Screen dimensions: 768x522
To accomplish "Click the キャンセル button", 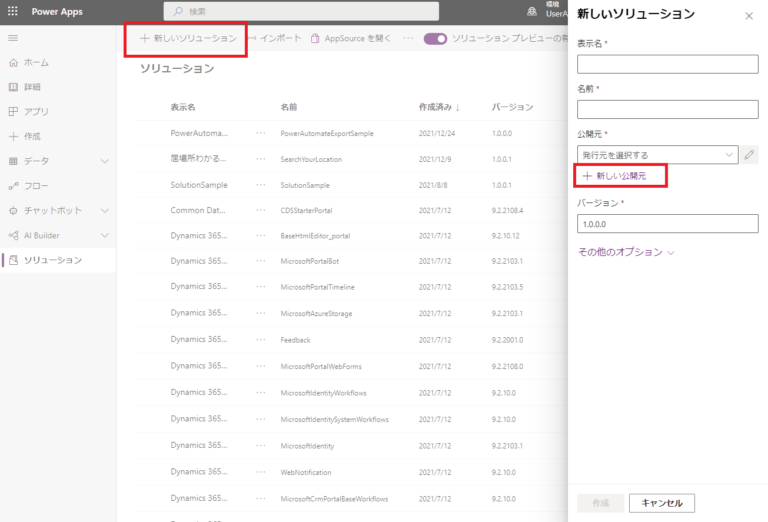I will (661, 503).
